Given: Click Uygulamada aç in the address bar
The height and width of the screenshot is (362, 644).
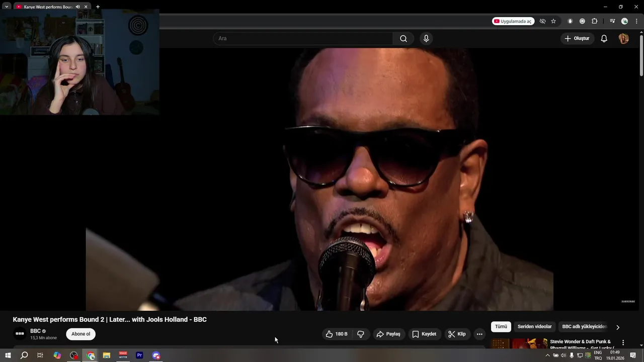Looking at the screenshot, I should coord(513,21).
